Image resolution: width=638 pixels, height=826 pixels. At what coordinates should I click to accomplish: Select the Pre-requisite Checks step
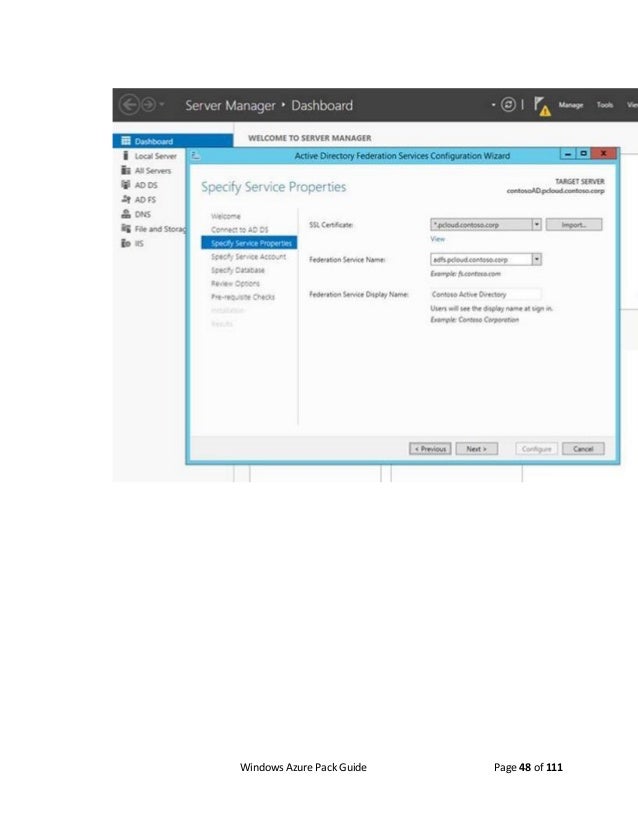pyautogui.click(x=243, y=297)
